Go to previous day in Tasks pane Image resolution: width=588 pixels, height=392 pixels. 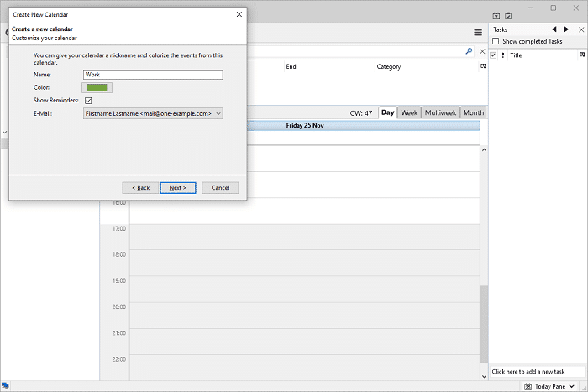(x=554, y=29)
